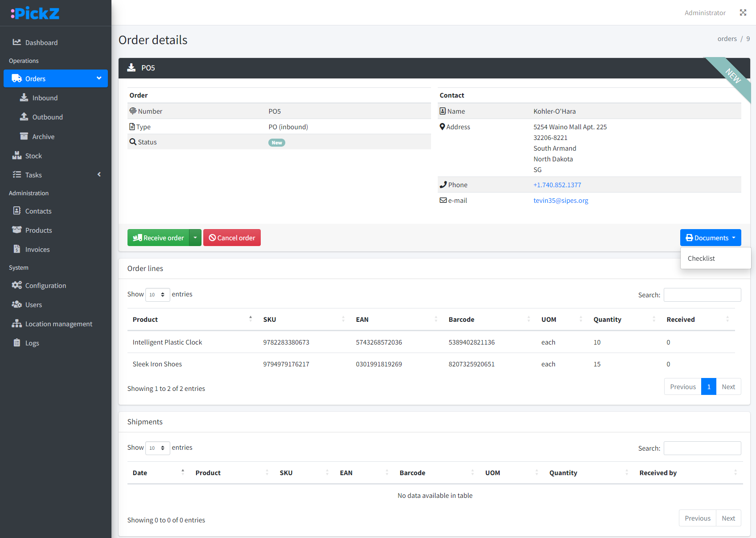Sort Order lines by Quantity column

pyautogui.click(x=625, y=319)
